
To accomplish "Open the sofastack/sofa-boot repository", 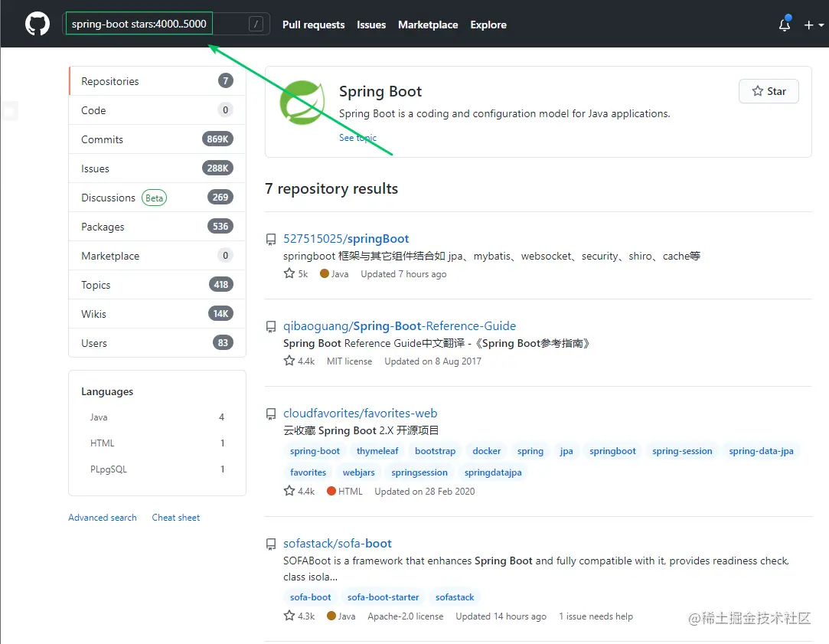I will (x=338, y=543).
